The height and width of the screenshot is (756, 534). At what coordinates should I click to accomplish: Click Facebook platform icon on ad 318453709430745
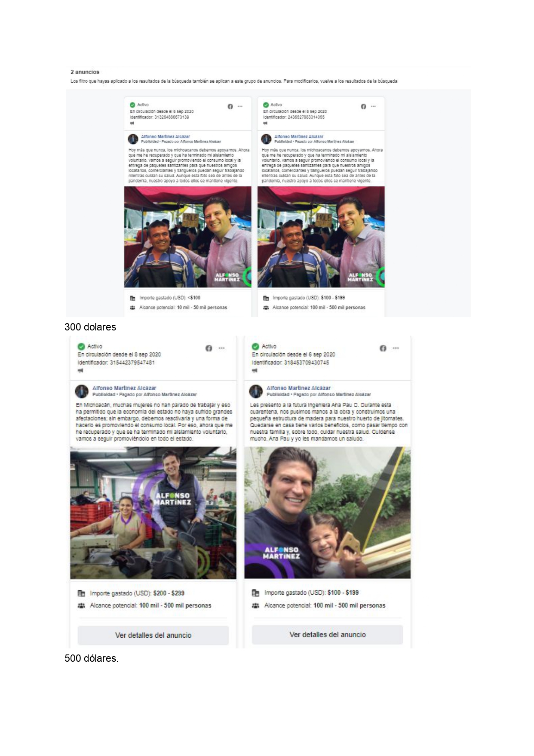point(383,348)
